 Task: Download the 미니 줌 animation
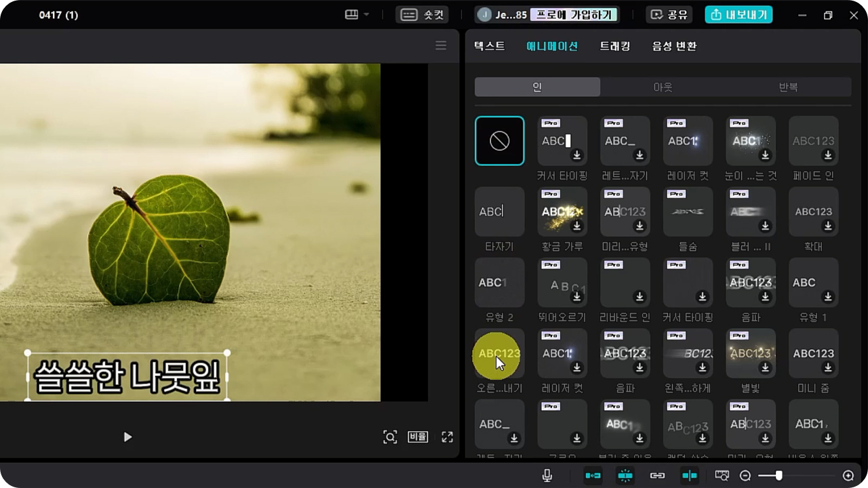pyautogui.click(x=828, y=367)
